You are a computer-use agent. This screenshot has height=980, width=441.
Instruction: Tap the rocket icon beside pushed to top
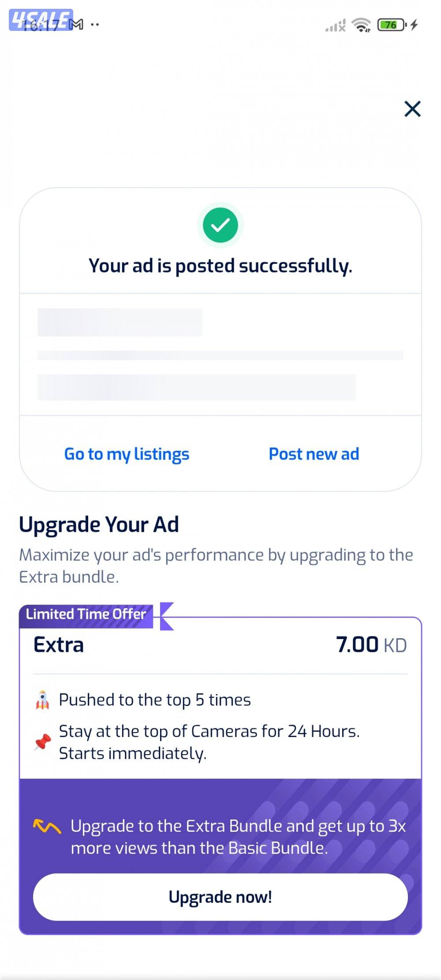[42, 700]
